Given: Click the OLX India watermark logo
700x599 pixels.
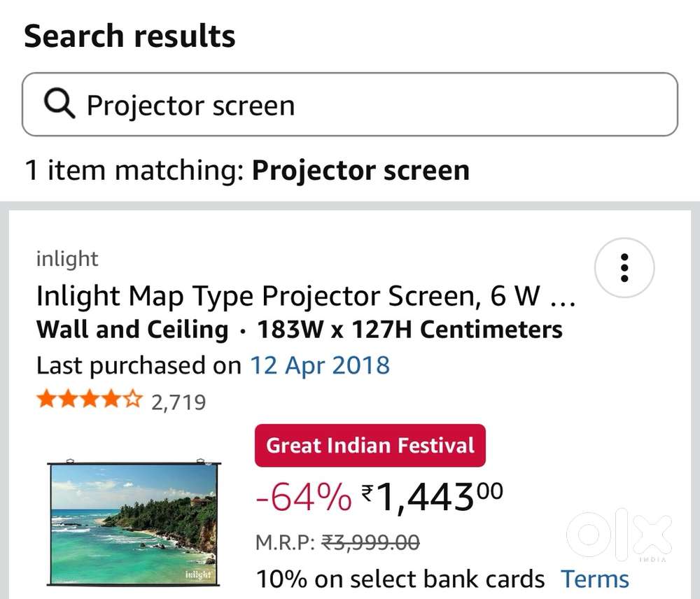Looking at the screenshot, I should 619,537.
